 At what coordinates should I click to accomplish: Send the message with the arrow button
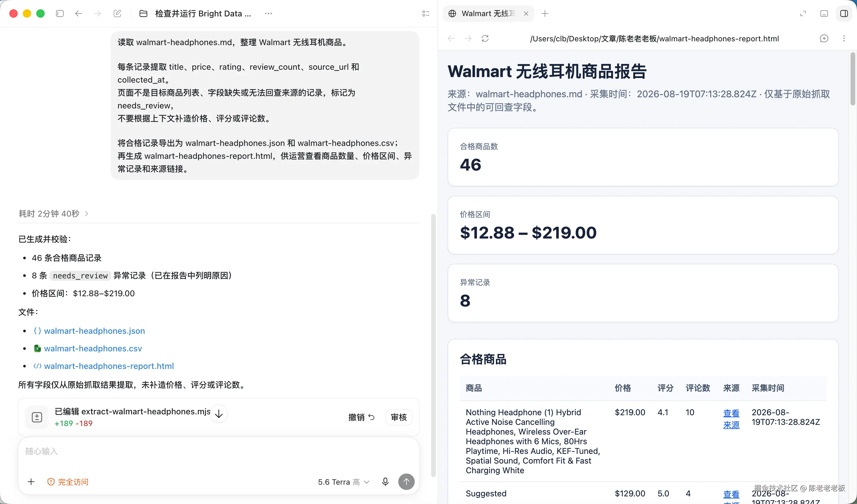[x=407, y=481]
